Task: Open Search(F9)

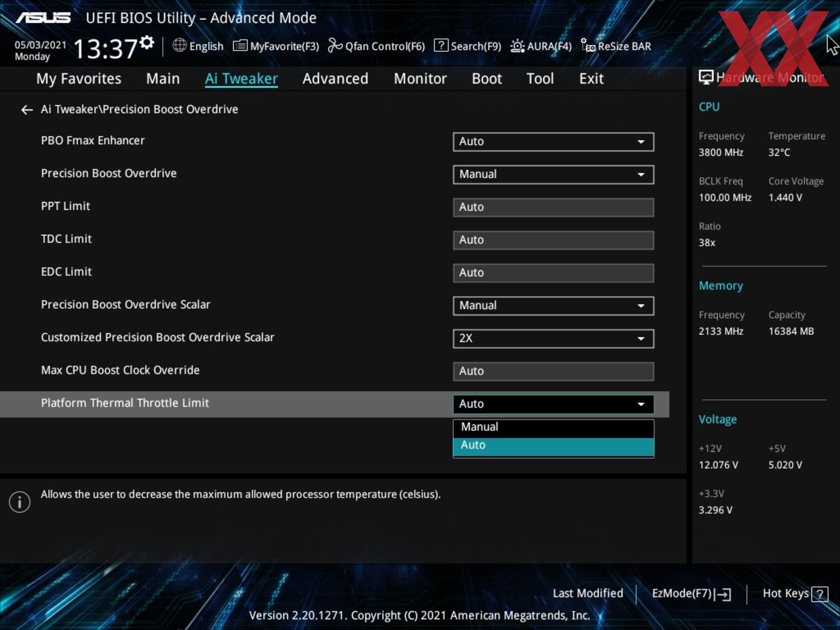Action: [x=468, y=46]
